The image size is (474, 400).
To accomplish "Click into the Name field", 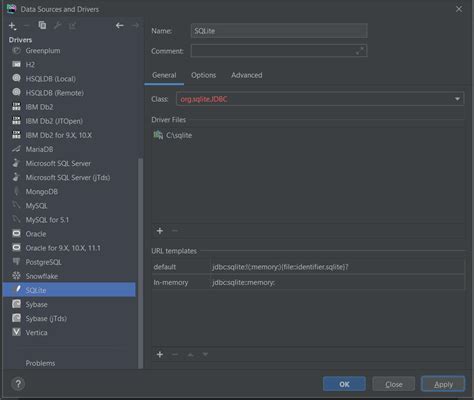I will point(279,31).
